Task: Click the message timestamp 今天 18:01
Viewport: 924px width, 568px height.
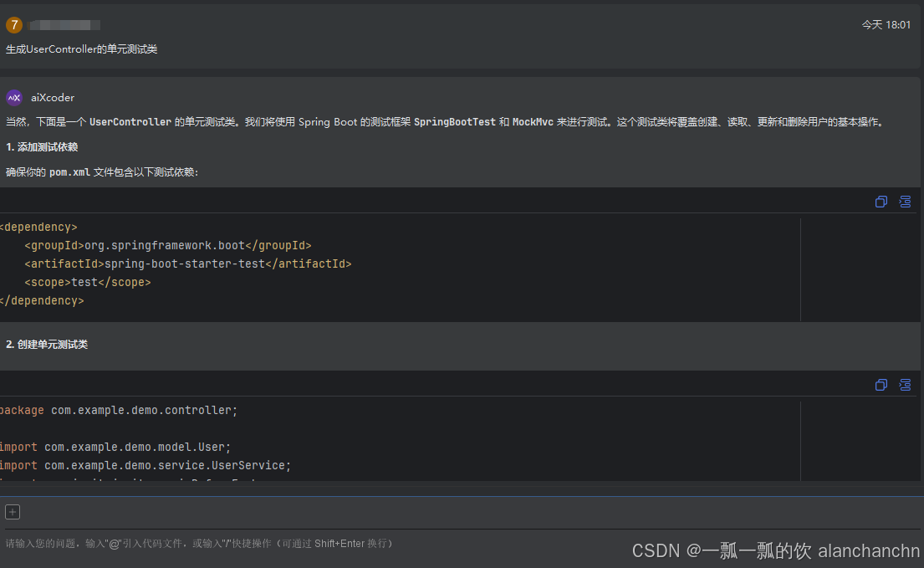Action: point(886,25)
